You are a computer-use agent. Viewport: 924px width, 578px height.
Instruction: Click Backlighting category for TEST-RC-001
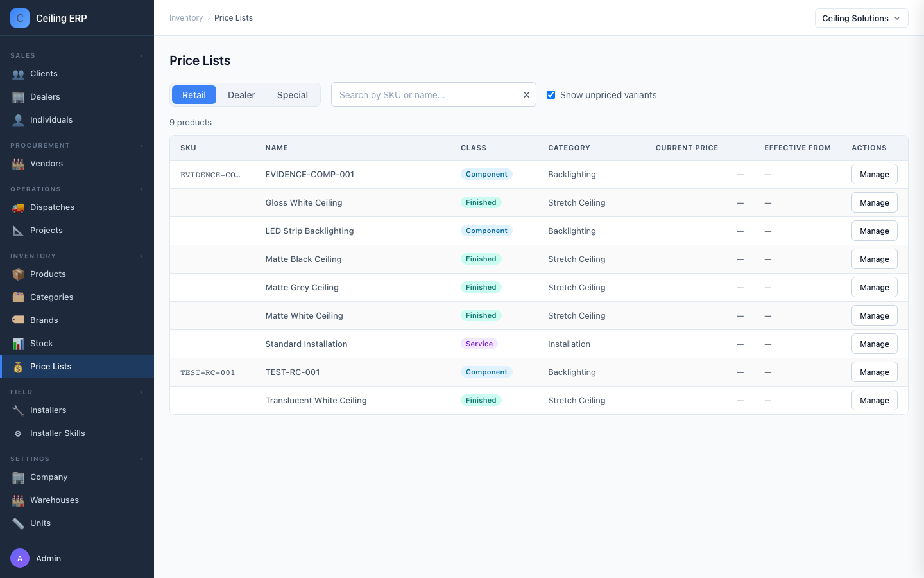(x=572, y=372)
